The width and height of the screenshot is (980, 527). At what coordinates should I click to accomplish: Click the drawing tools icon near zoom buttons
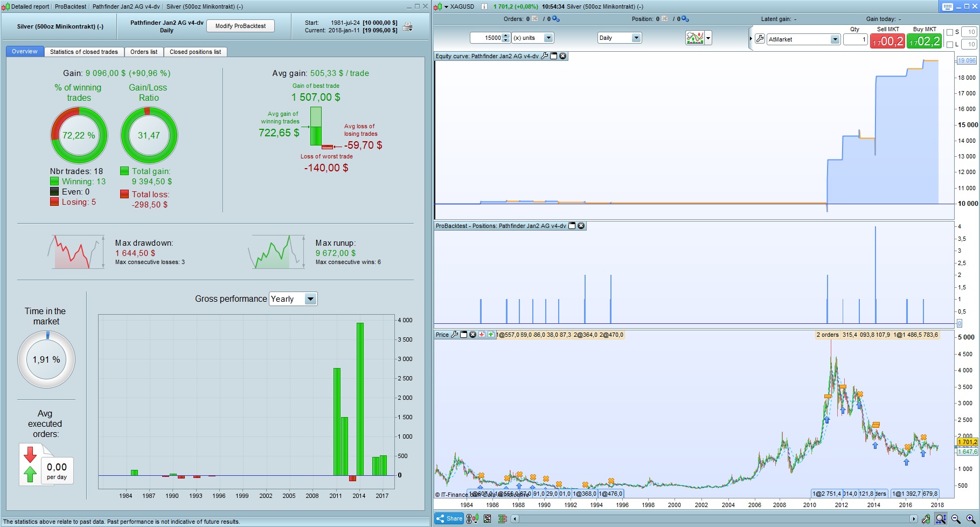pyautogui.click(x=926, y=519)
